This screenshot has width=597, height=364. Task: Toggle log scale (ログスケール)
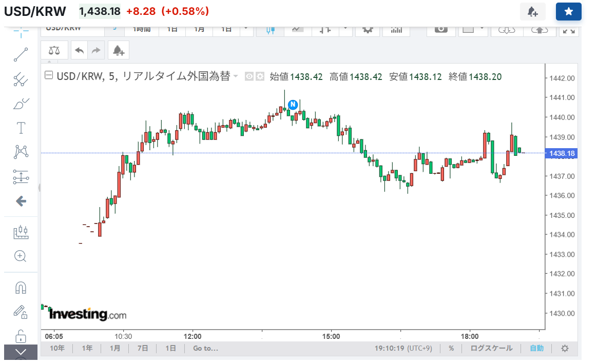(x=491, y=348)
